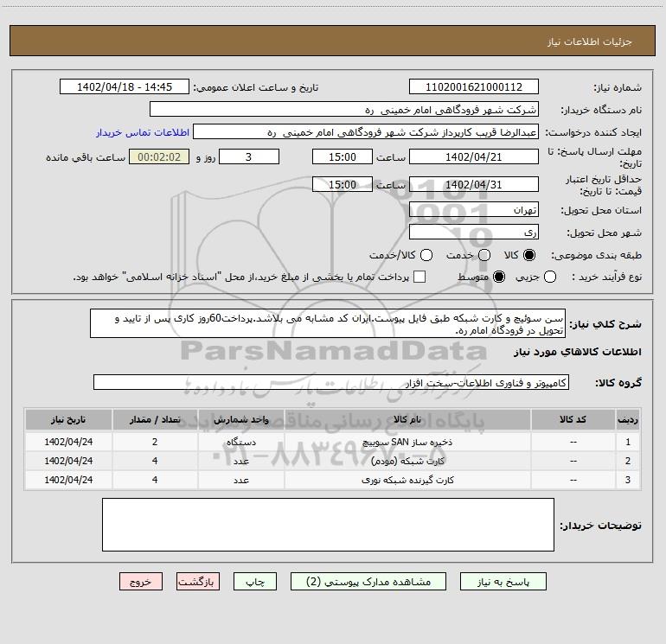Click the تعداد / مقدار column header
The width and height of the screenshot is (666, 644).
tap(155, 419)
